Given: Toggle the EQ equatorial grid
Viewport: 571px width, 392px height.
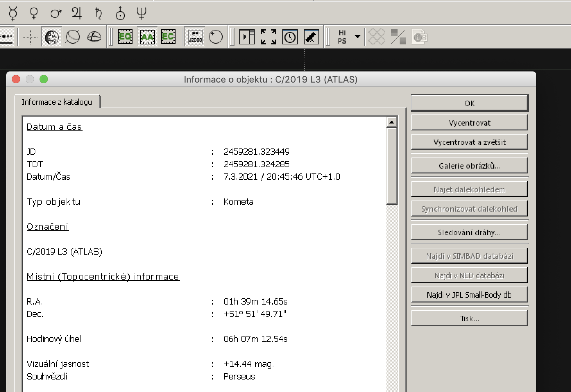Looking at the screenshot, I should point(125,37).
